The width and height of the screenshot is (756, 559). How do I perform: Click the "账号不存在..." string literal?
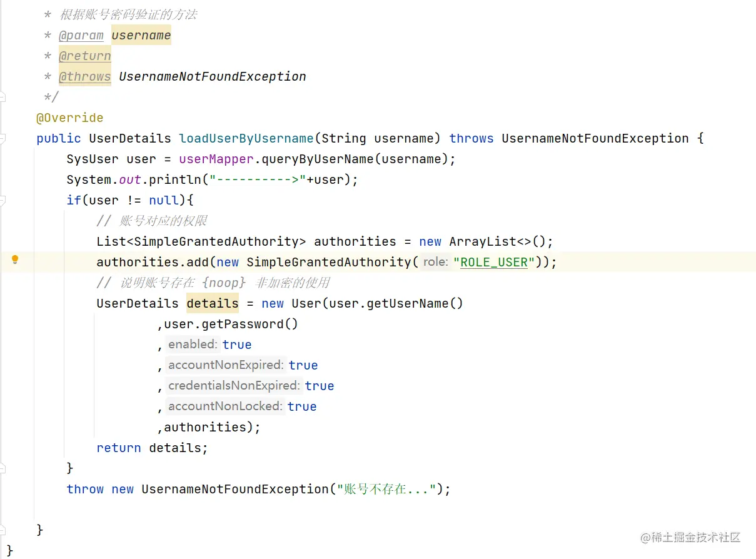tap(386, 489)
